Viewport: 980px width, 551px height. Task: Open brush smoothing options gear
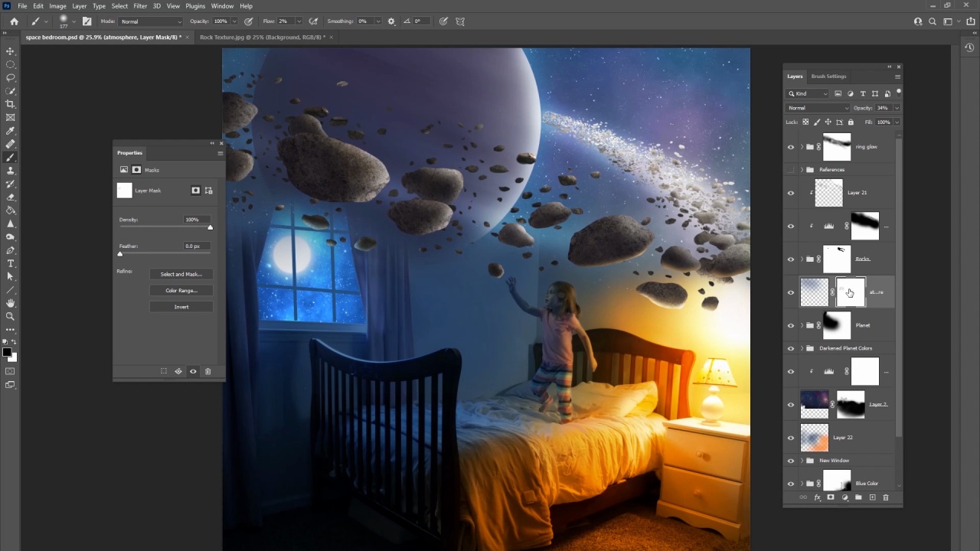pos(391,21)
